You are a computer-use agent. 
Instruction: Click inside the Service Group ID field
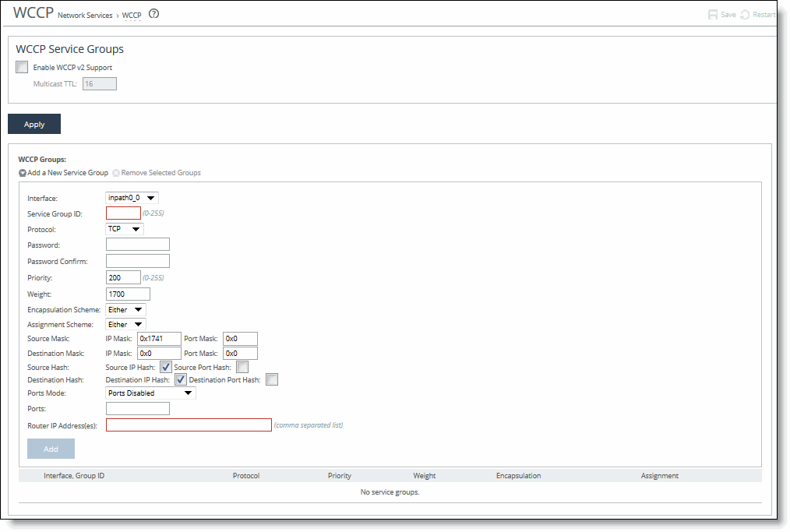pos(122,213)
